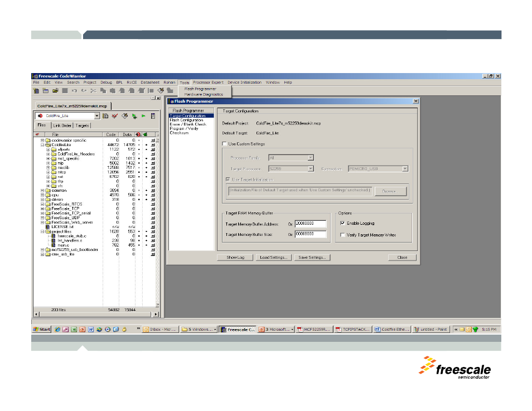This screenshot has width=532, height=411.
Task: Uncheck the Enable Logging option
Action: pyautogui.click(x=343, y=223)
